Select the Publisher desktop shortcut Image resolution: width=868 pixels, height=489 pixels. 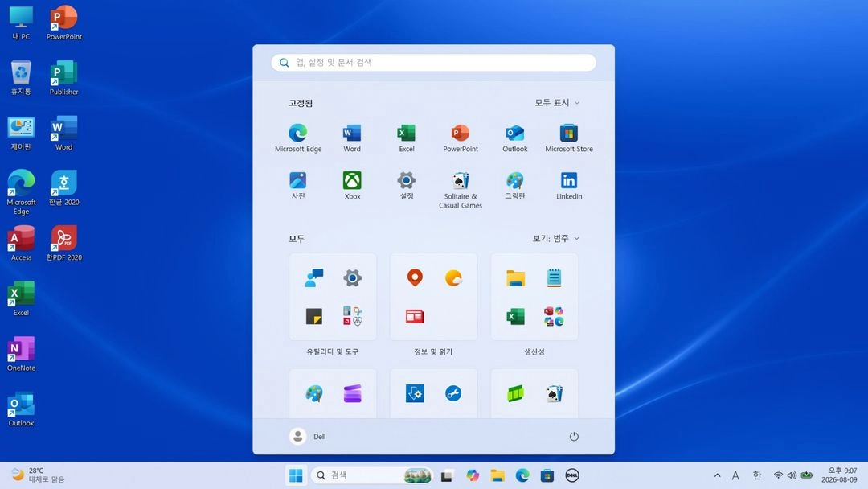click(x=64, y=78)
